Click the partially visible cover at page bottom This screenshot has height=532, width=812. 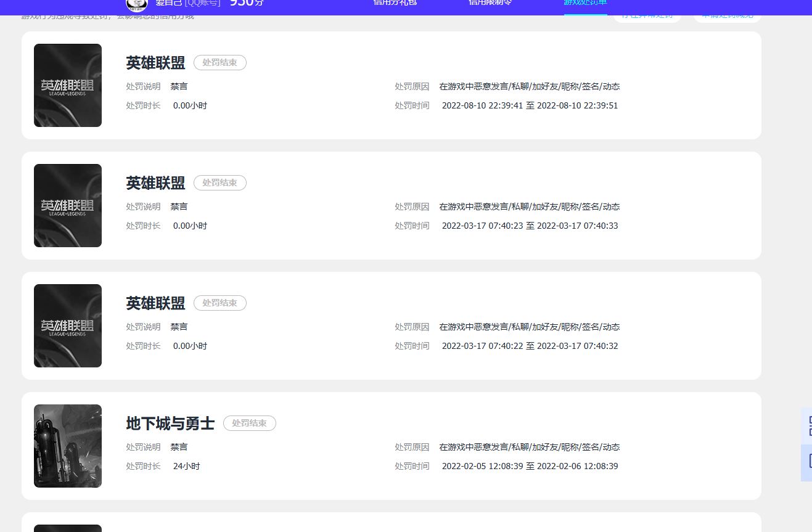[x=68, y=528]
